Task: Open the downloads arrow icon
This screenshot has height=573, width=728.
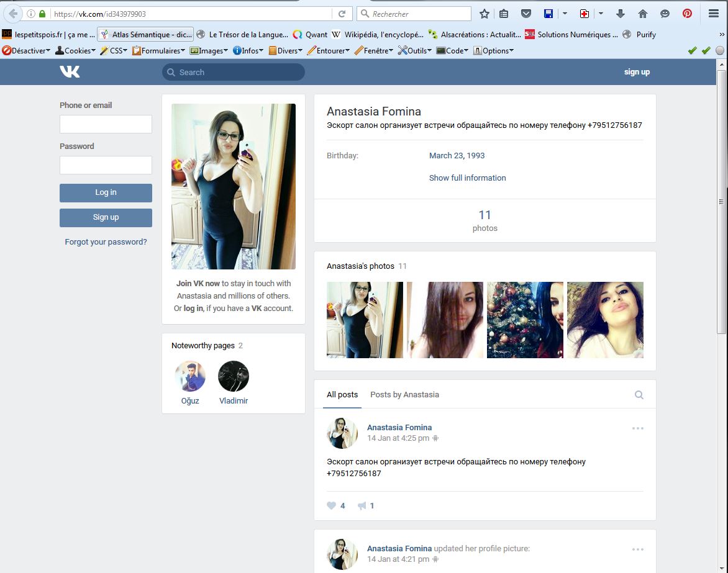Action: 620,14
